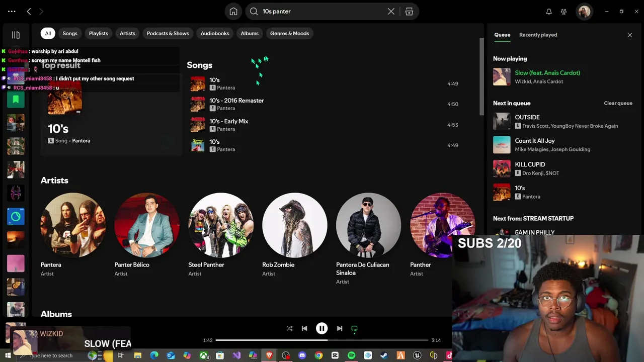The height and width of the screenshot is (362, 644).
Task: Open the Spotify home page icon
Action: pos(233,12)
